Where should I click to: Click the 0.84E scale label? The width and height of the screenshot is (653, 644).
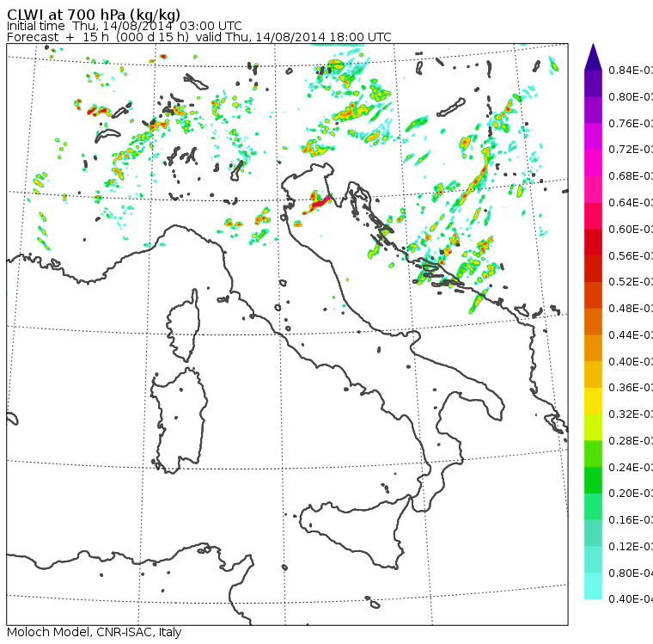631,70
